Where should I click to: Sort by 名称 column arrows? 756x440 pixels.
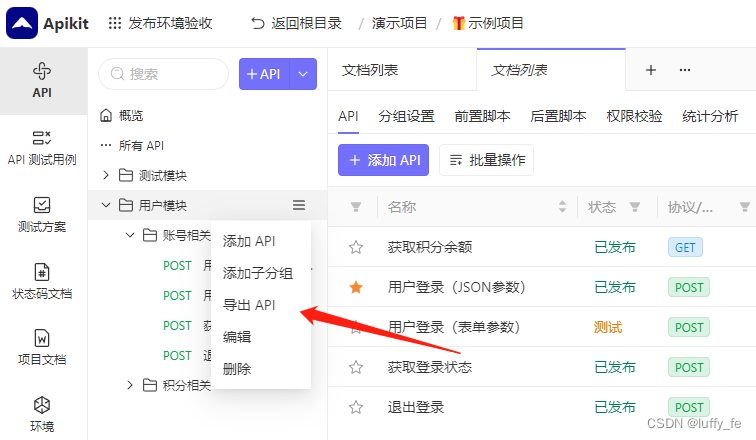(x=562, y=207)
